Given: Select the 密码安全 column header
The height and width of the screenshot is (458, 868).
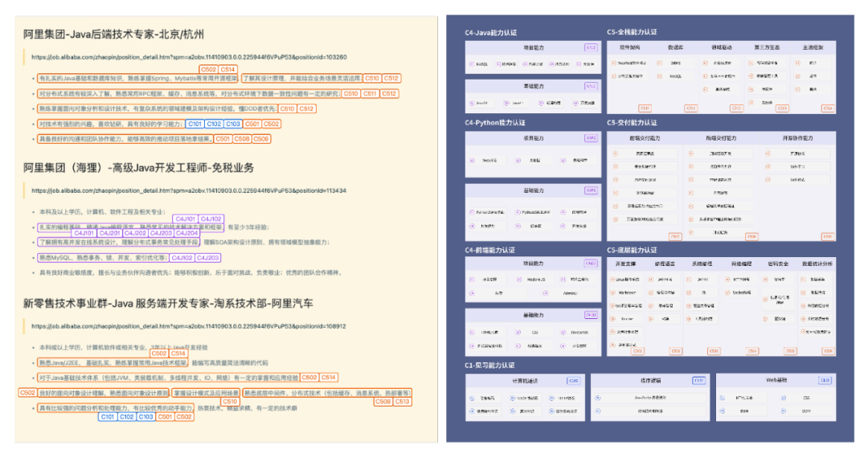Looking at the screenshot, I should pos(778,264).
